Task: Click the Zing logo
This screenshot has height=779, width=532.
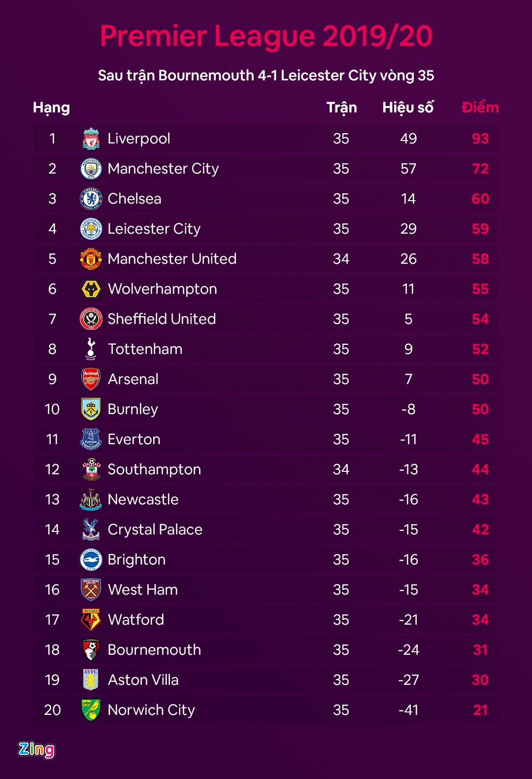Action: point(36,749)
